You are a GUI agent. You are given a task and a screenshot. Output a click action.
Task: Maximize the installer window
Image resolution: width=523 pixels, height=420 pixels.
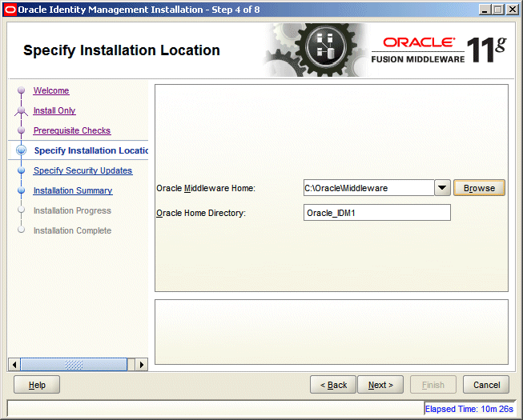click(x=498, y=10)
